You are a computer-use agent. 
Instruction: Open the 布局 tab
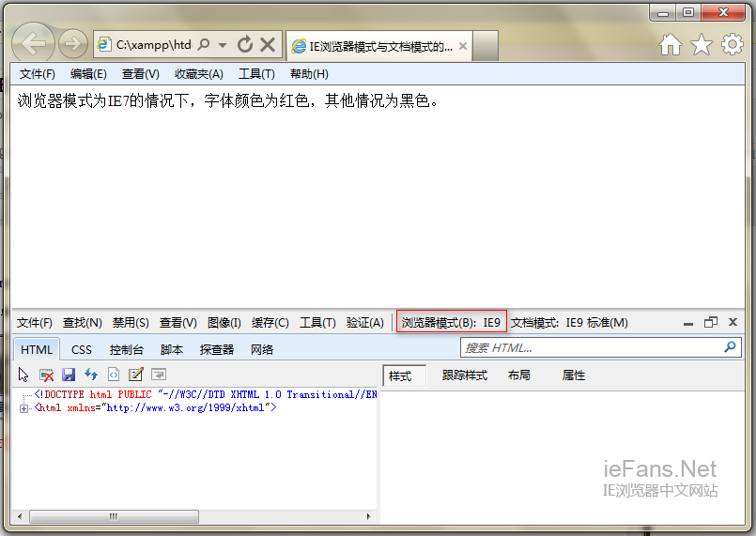pyautogui.click(x=519, y=375)
